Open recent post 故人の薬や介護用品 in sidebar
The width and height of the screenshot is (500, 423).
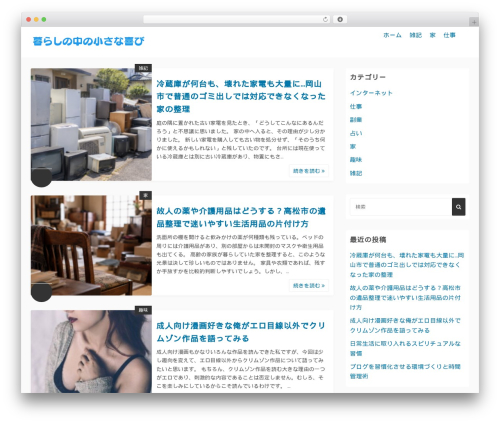tap(405, 297)
